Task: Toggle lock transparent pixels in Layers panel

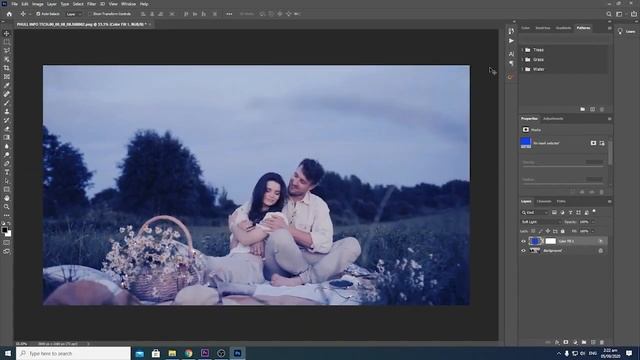Action: 533,231
